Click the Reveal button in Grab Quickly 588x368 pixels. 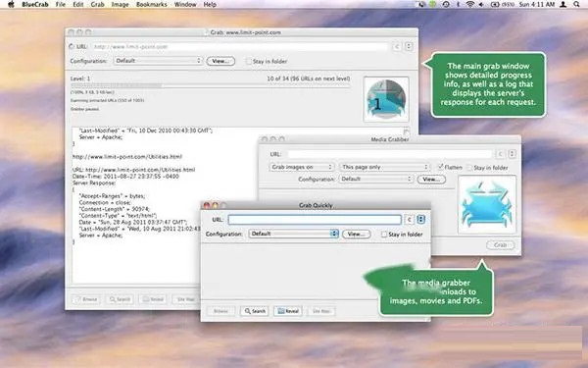pyautogui.click(x=287, y=311)
